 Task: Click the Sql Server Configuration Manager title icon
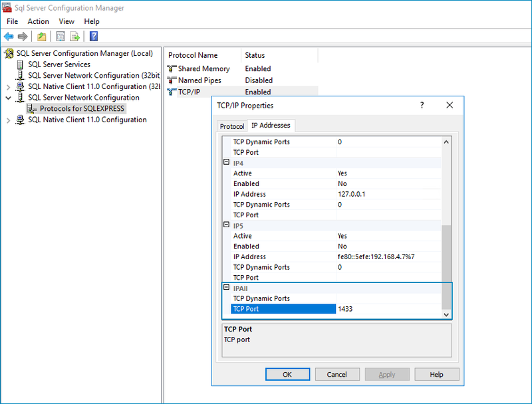(x=7, y=7)
